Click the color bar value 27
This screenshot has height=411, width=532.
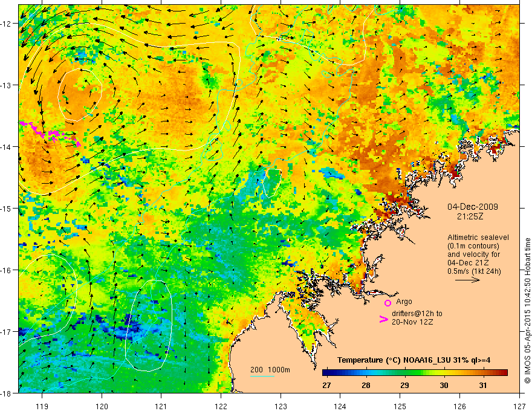pyautogui.click(x=326, y=385)
